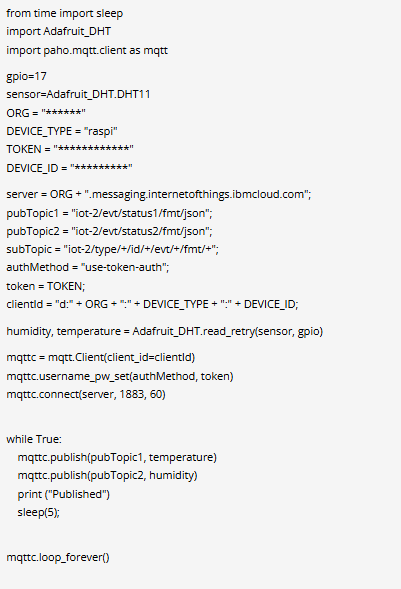Click the gpio=17 assignment line
Image resolution: width=401 pixels, height=589 pixels.
[26, 77]
